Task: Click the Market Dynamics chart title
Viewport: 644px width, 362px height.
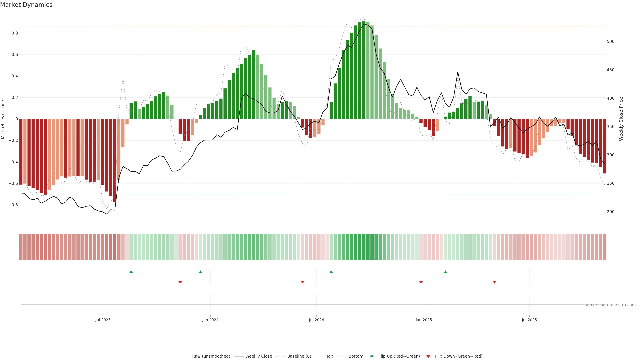Action: coord(26,5)
